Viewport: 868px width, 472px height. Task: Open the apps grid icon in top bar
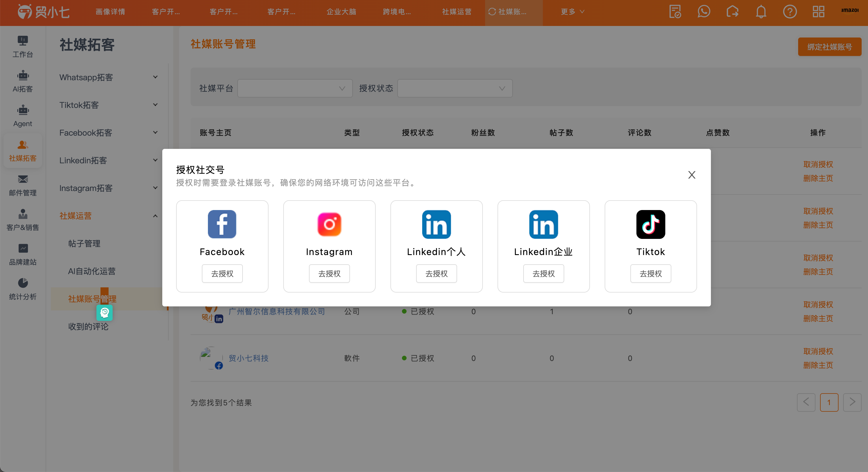coord(818,12)
